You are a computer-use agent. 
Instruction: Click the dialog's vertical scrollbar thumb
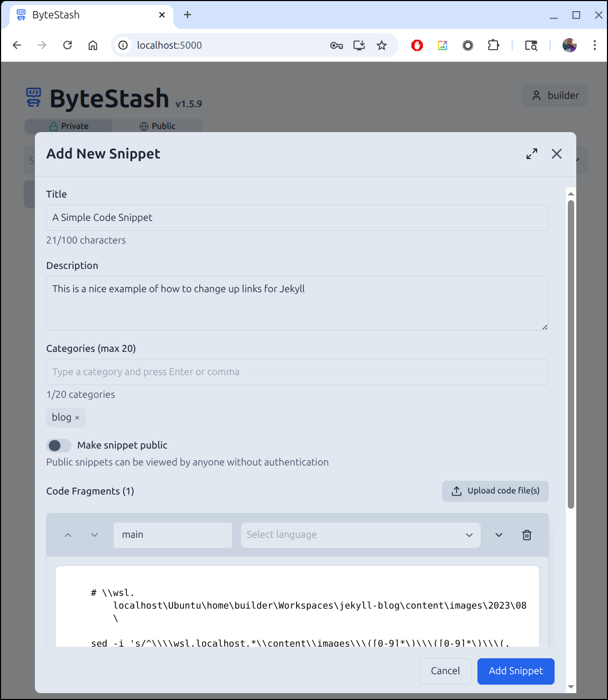(570, 354)
